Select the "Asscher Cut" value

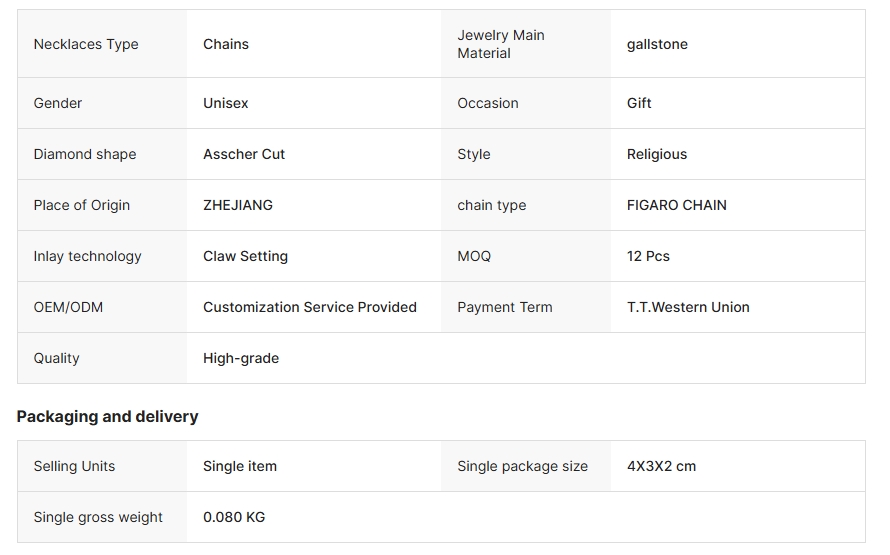[x=244, y=154]
